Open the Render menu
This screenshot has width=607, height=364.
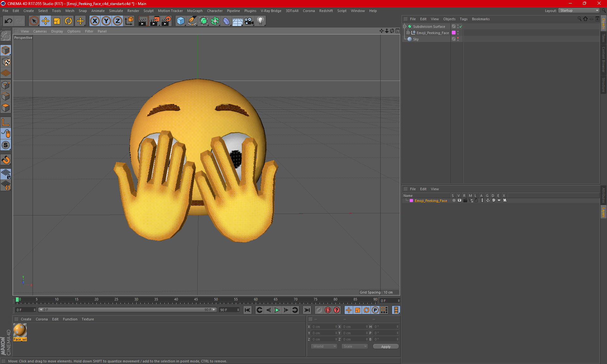[133, 11]
